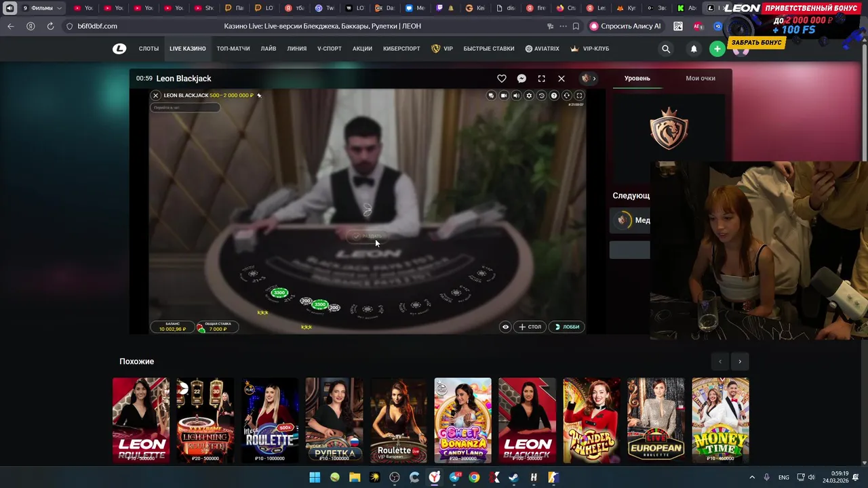Open site search magnifier icon
Image resolution: width=868 pixels, height=488 pixels.
(x=666, y=49)
